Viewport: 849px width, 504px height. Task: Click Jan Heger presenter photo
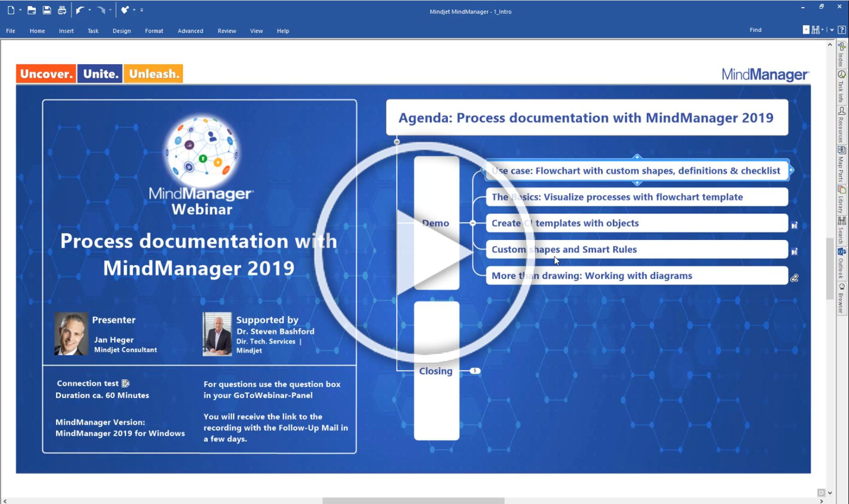[x=71, y=334]
